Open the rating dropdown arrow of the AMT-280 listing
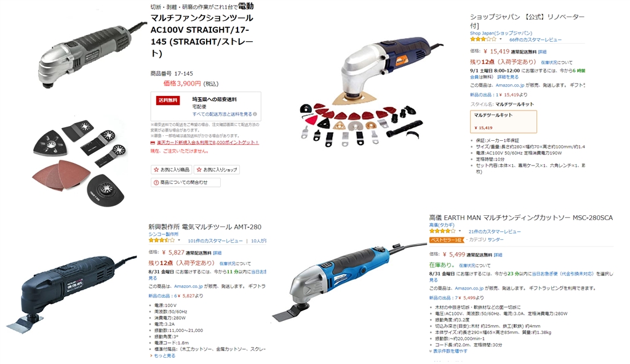630x364 pixels. [179, 240]
